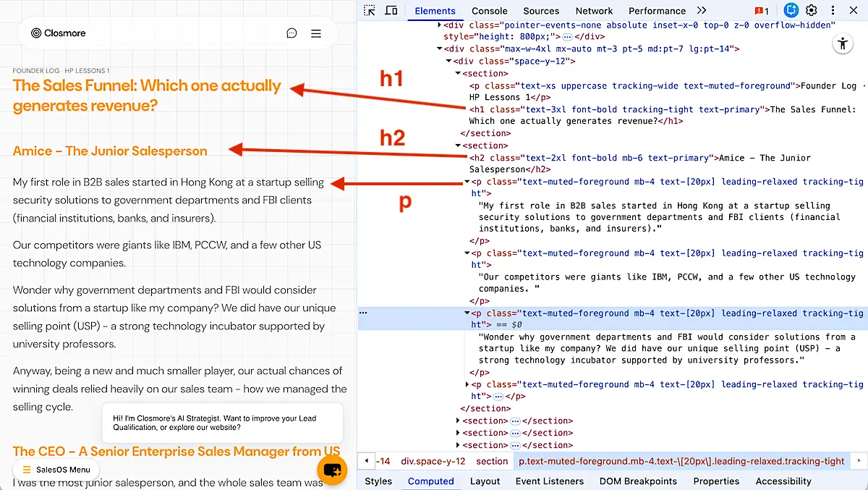Screen dimensions: 868x490
Task: Click the orange AI chat bubble button
Action: (x=332, y=470)
